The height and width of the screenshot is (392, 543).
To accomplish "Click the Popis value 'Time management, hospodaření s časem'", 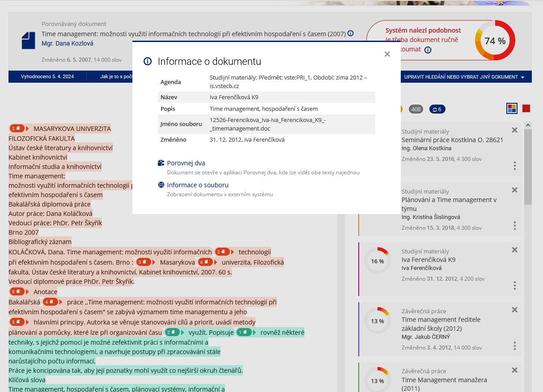I will click(x=264, y=109).
